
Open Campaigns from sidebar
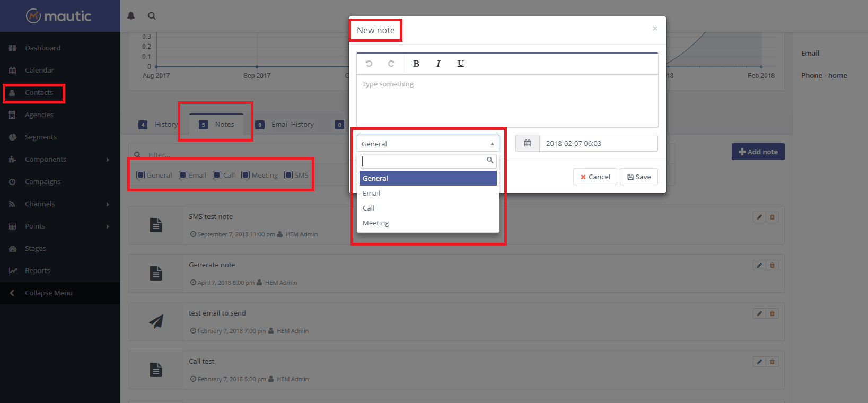[x=60, y=181]
